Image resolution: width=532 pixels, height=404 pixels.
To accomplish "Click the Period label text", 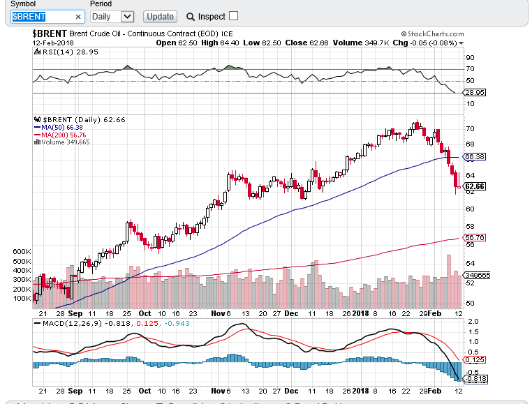I will click(x=101, y=3).
